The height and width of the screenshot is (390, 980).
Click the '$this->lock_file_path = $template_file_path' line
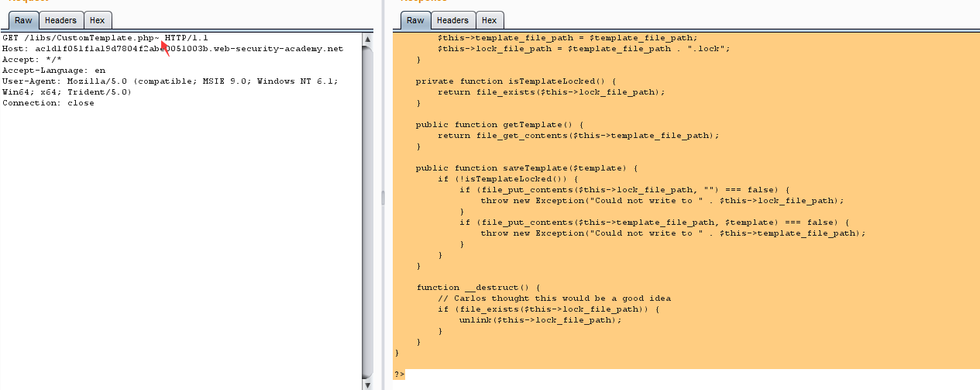[x=584, y=49]
